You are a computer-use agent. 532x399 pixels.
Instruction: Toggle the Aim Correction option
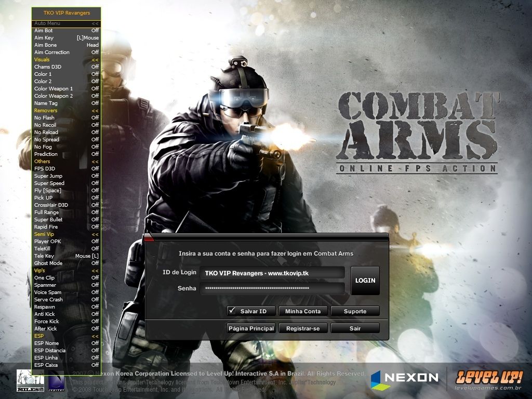coord(66,52)
